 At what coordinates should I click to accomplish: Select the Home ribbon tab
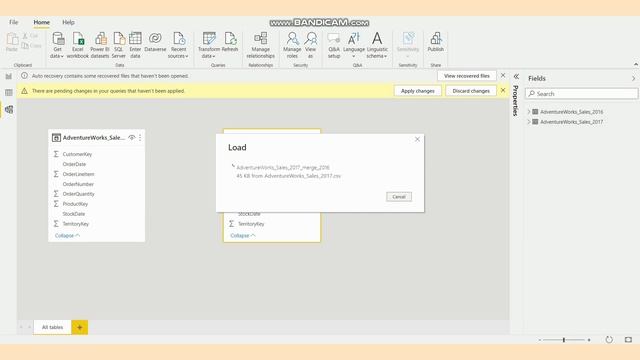tap(42, 22)
